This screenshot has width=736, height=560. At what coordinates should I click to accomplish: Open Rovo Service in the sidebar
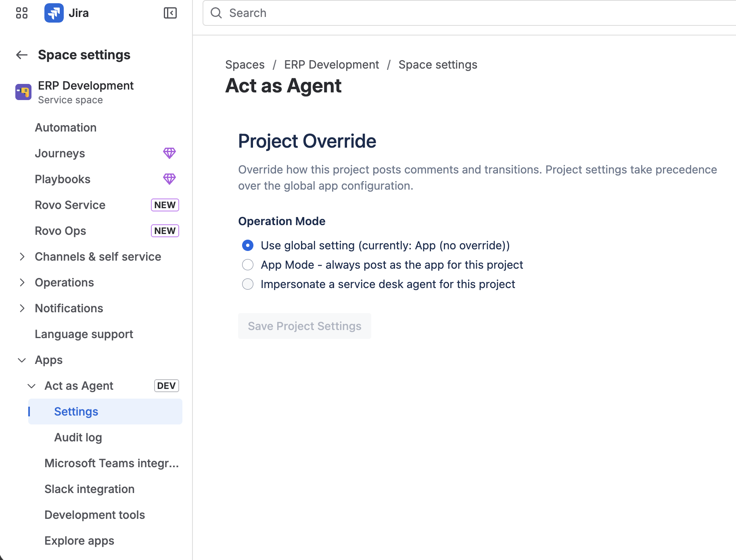click(70, 205)
